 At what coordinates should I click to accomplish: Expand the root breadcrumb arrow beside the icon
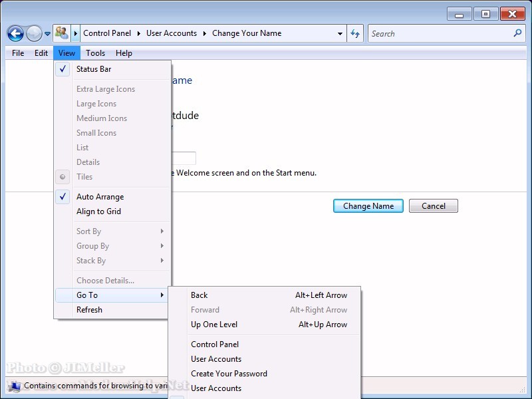(x=76, y=33)
